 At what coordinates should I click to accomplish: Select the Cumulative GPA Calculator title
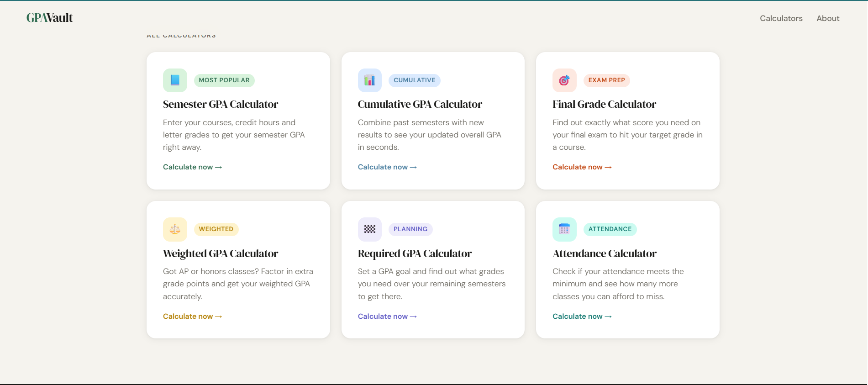click(420, 104)
